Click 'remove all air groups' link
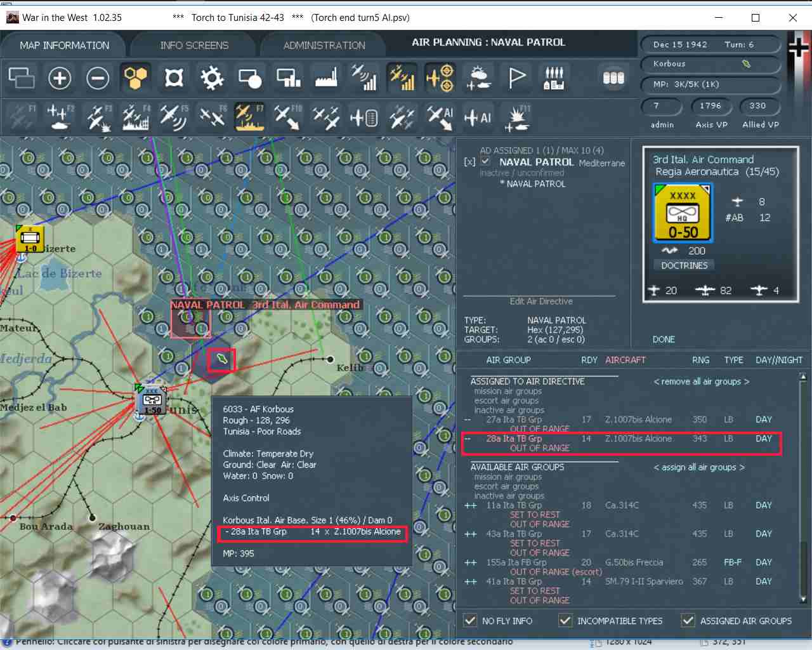Viewport: 812px width, 650px height. point(702,381)
